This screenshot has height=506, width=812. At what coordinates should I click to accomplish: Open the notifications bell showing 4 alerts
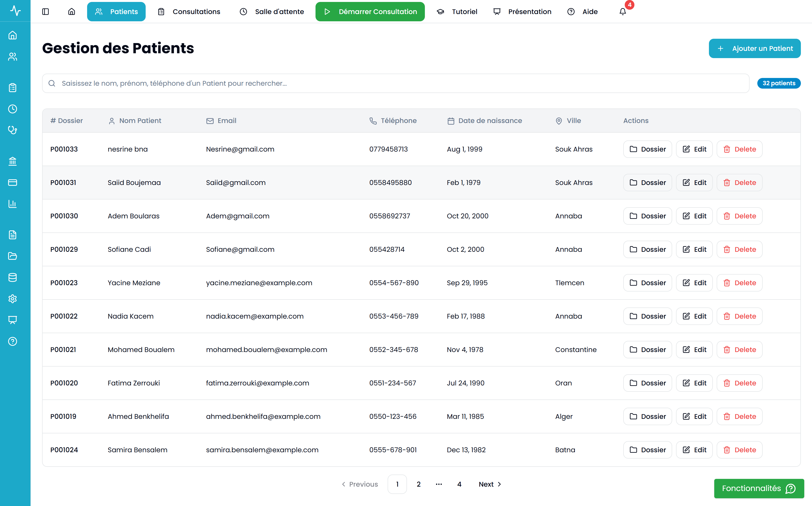[623, 11]
